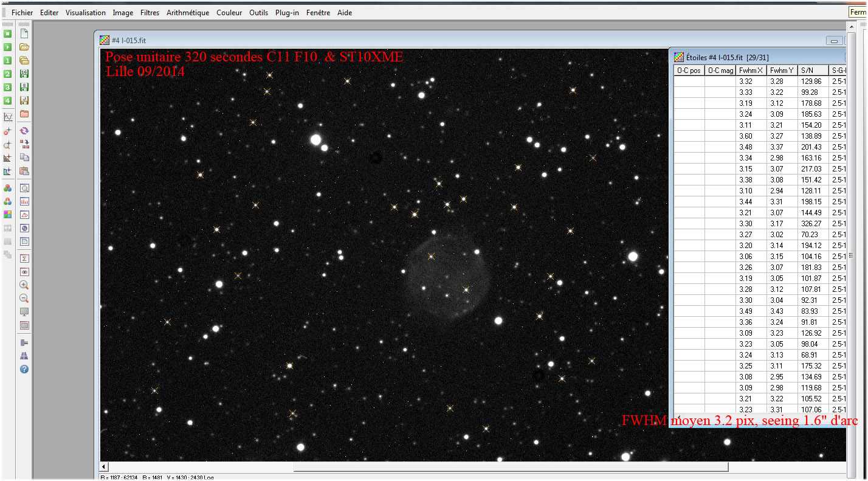The width and height of the screenshot is (868, 481).
Task: Click the framed red triangle icon
Action: click(x=24, y=215)
